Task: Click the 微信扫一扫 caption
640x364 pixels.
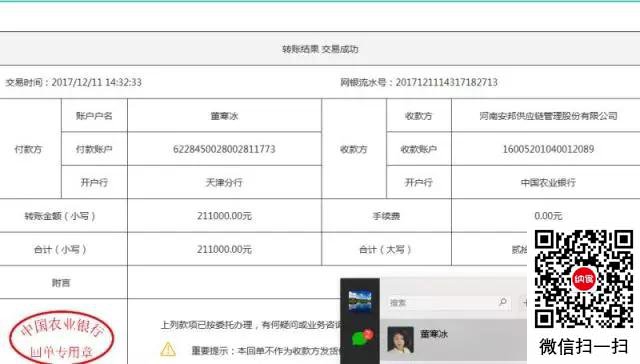Action: [584, 346]
